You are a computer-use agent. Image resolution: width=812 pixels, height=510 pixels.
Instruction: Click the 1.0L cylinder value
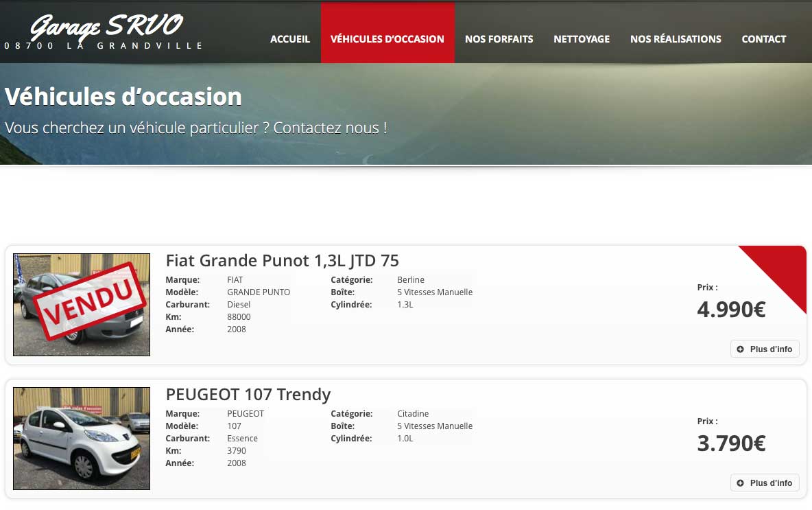point(405,439)
